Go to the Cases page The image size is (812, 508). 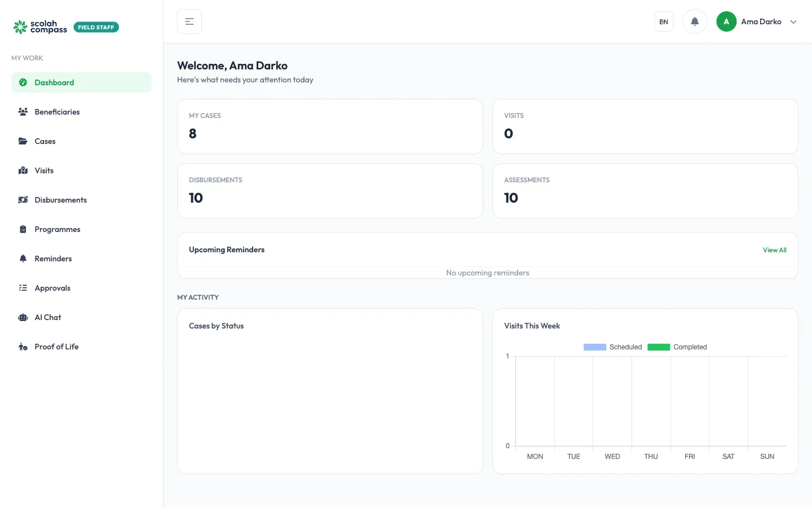click(81, 141)
